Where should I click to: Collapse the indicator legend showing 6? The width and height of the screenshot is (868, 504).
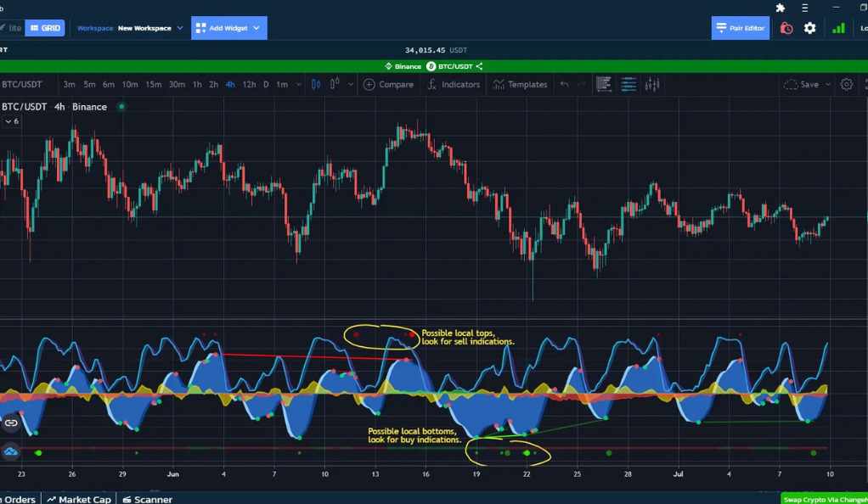pyautogui.click(x=11, y=121)
